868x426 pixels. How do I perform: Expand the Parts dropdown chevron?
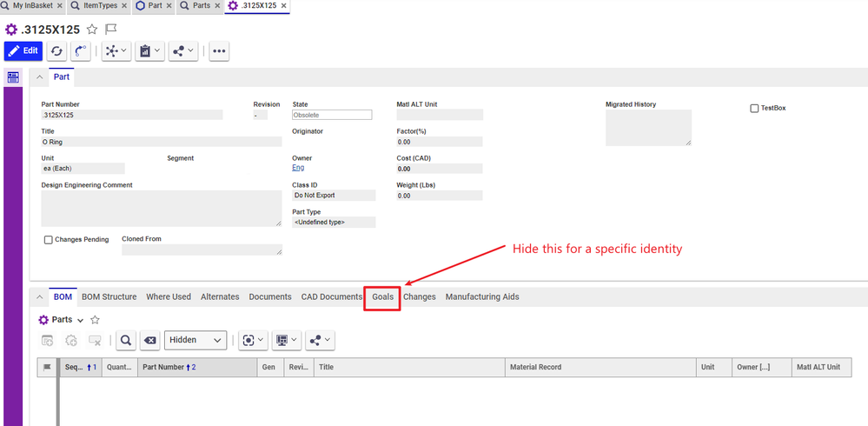tap(81, 321)
